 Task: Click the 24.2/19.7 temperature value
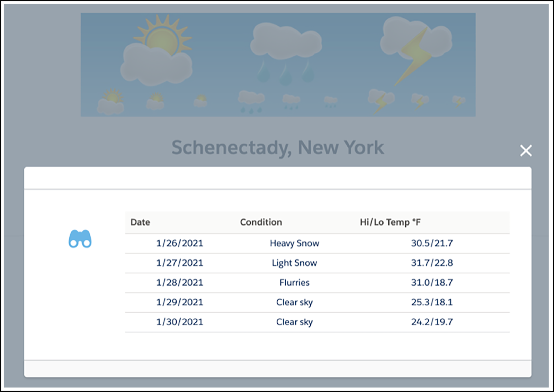coord(432,322)
